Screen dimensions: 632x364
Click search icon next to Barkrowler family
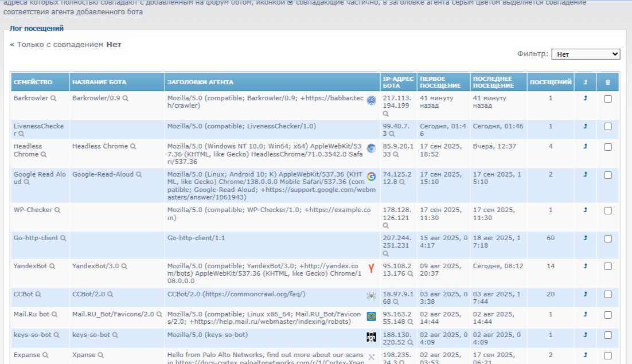pyautogui.click(x=53, y=99)
